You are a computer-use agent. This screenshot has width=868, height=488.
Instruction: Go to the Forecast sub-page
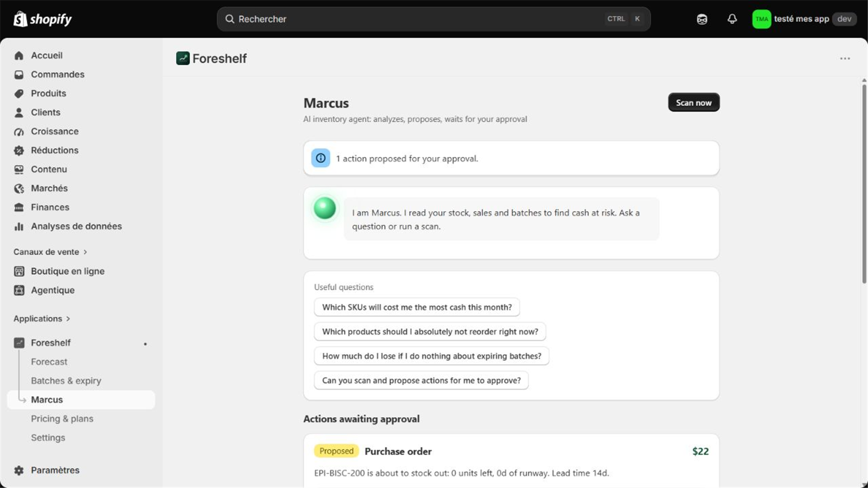tap(49, 362)
